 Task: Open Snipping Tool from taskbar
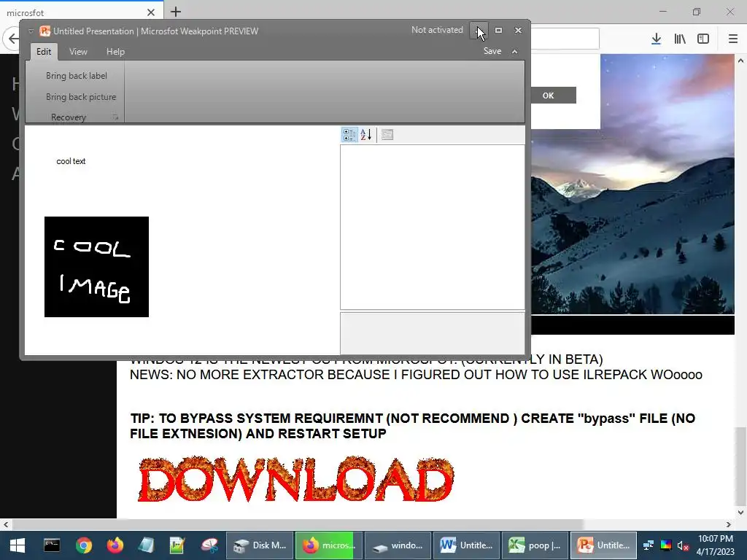pyautogui.click(x=209, y=545)
